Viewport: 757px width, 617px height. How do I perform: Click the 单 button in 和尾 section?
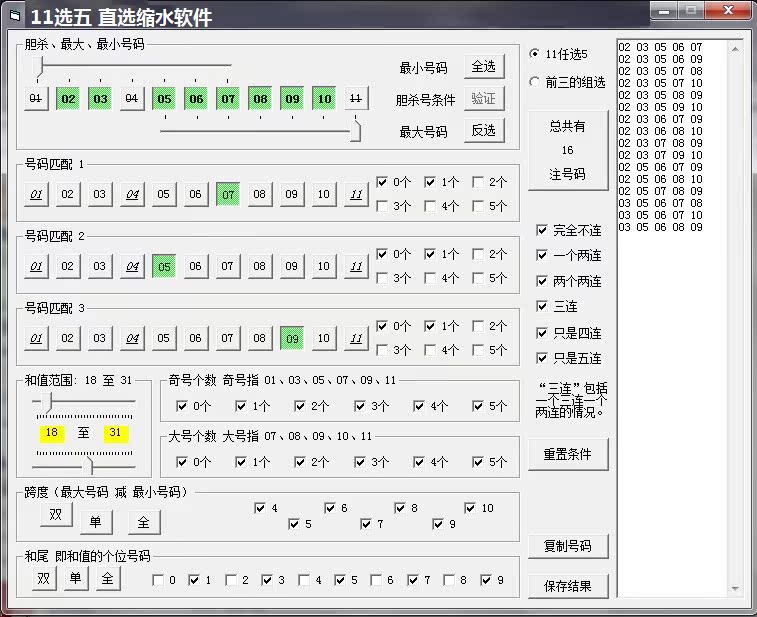point(76,578)
